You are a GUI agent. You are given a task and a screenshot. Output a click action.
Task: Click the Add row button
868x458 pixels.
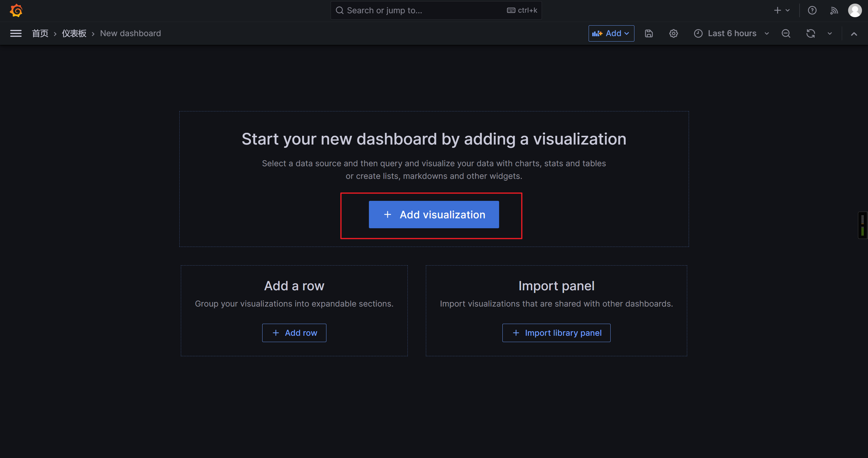(x=294, y=333)
